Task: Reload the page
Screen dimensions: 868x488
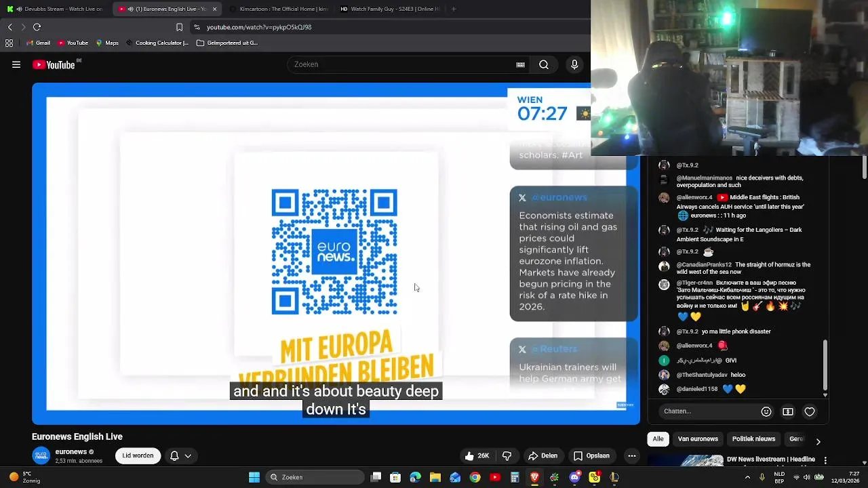Action: coord(37,27)
